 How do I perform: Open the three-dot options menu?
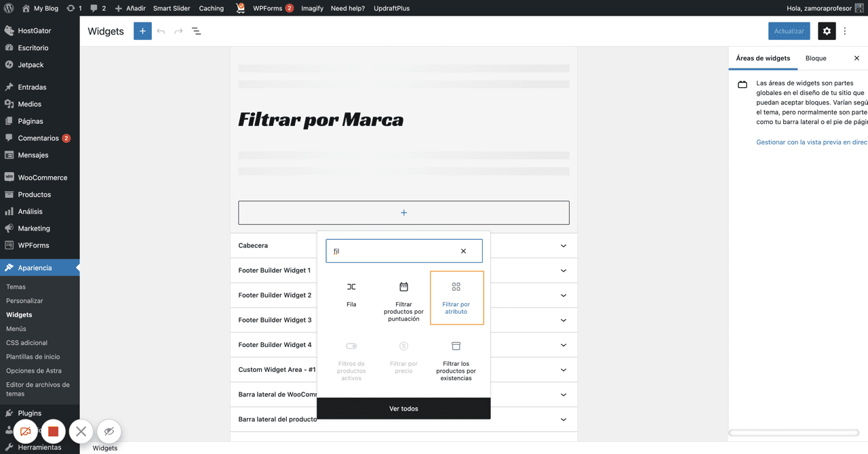click(845, 30)
